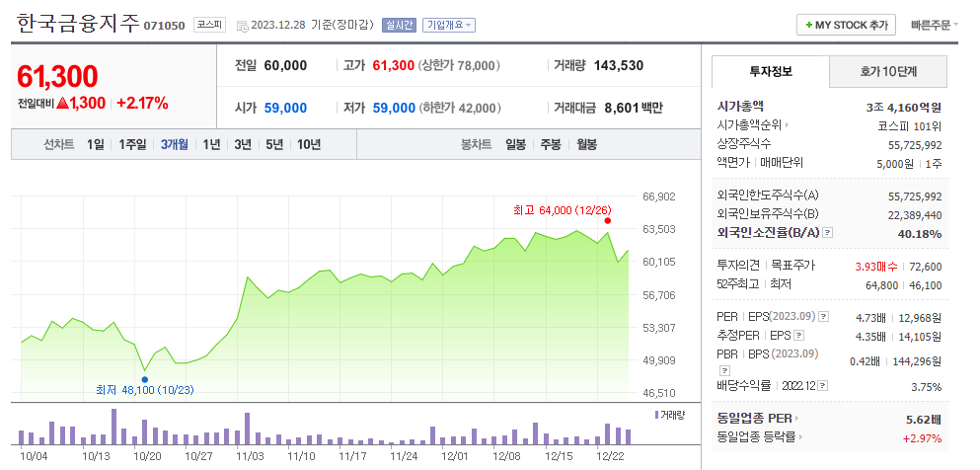980x470 pixels.
Task: Click the 상한가 78,000 text
Action: (x=459, y=65)
